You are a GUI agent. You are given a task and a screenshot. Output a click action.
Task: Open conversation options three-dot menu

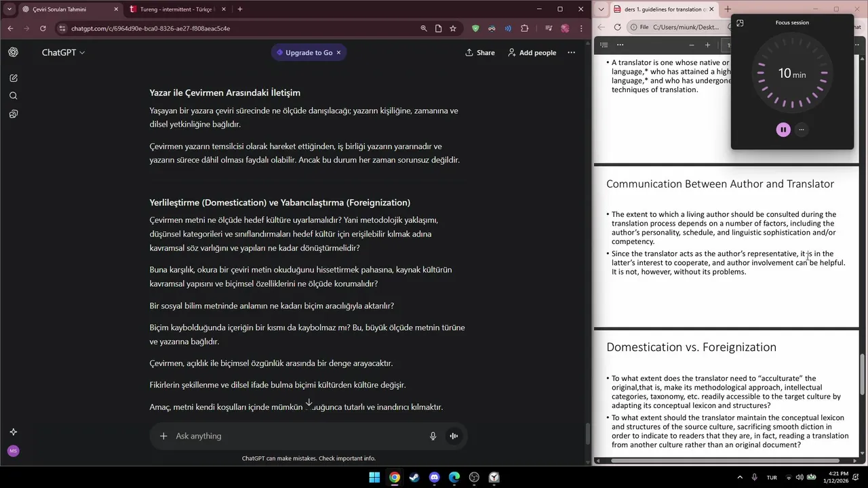pos(571,52)
